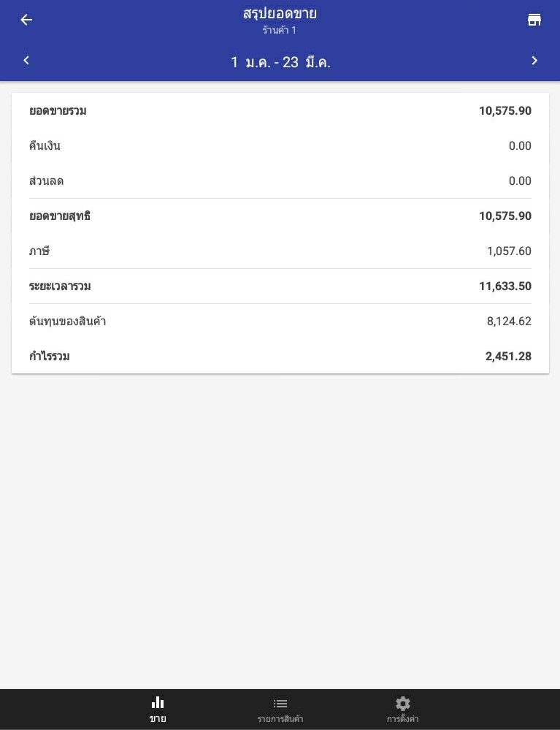Tap the สรุปยอดขาย header title
The height and width of the screenshot is (730, 560).
tap(280, 14)
